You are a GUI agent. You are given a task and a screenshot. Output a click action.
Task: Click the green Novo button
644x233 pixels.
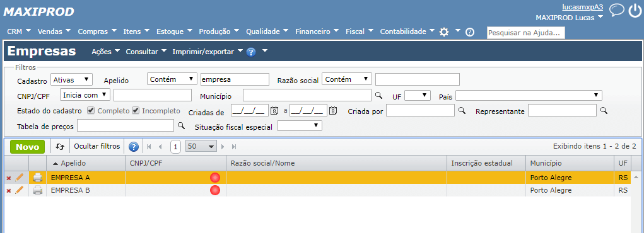27,147
